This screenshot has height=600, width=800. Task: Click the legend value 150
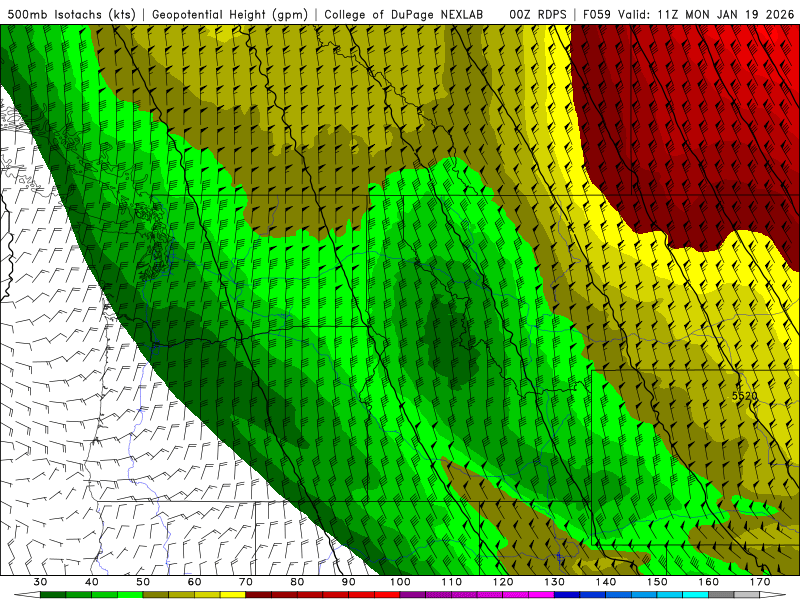coord(657,582)
